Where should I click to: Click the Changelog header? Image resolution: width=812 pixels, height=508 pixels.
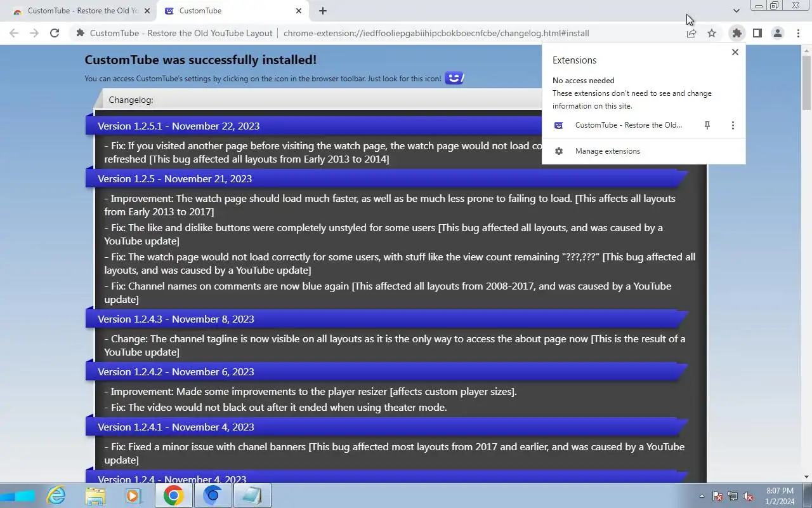pos(131,100)
